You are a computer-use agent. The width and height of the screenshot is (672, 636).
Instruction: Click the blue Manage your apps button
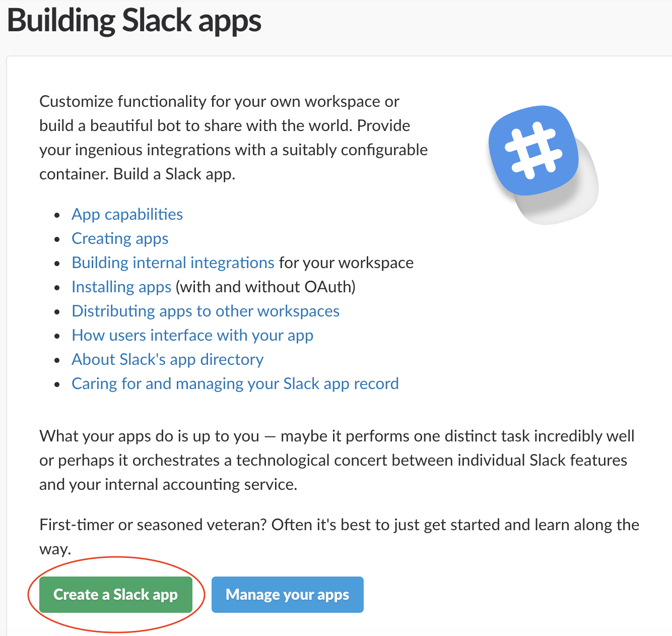[287, 595]
